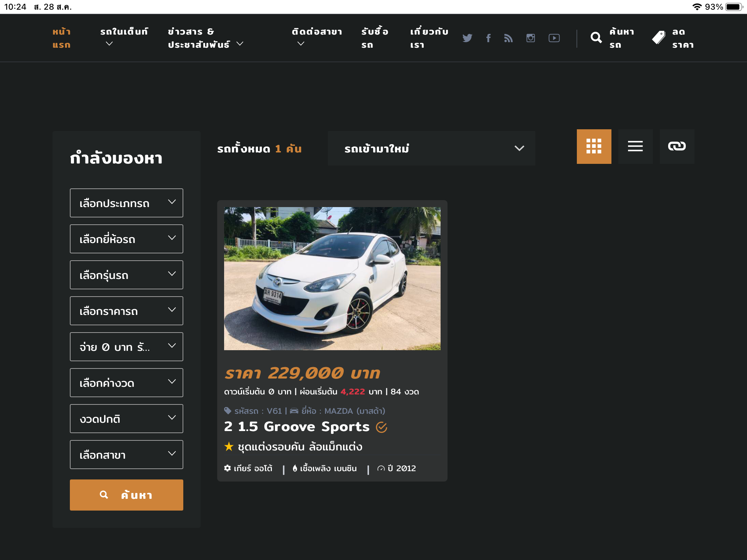Expand the เลือกสาขา branch dropdown
Viewport: 747px width, 560px height.
127,455
